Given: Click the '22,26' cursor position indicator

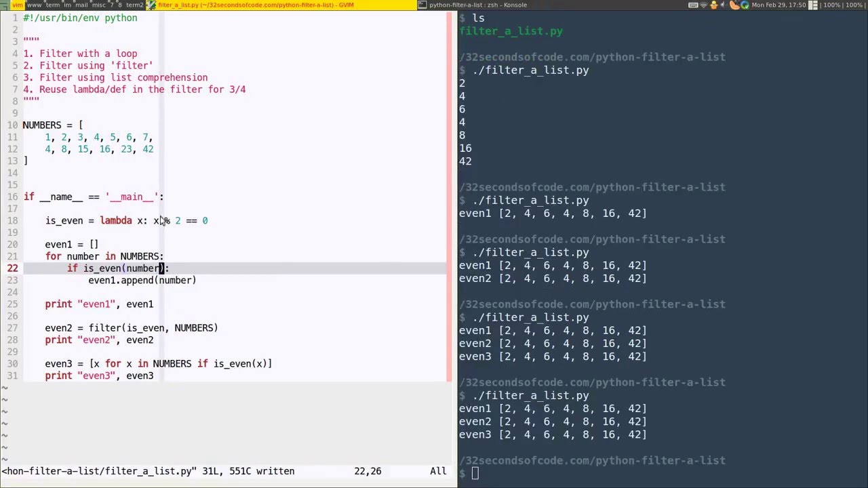Looking at the screenshot, I should point(368,471).
